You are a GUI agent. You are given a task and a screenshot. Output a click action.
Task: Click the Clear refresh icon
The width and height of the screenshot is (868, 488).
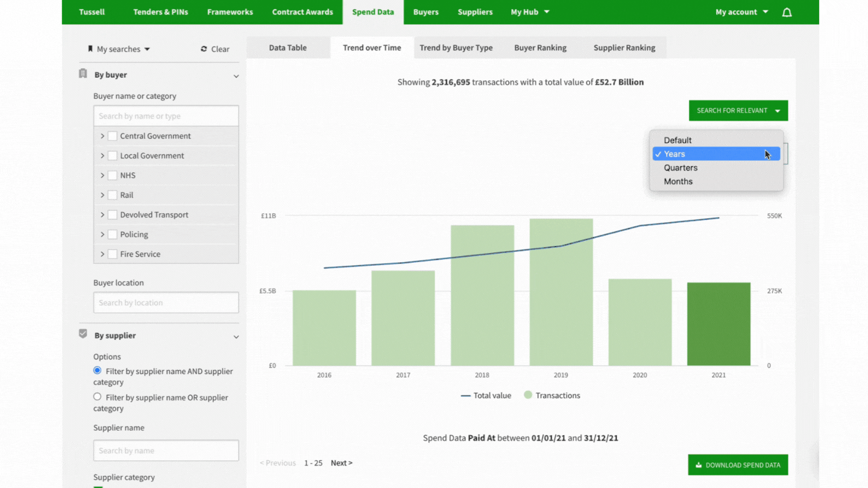coord(204,49)
